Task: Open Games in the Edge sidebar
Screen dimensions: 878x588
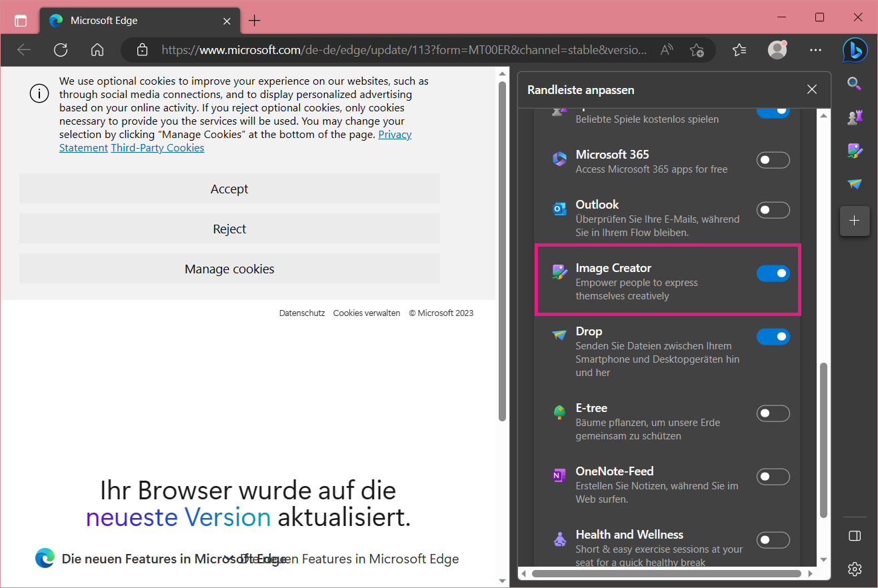Action: (854, 117)
